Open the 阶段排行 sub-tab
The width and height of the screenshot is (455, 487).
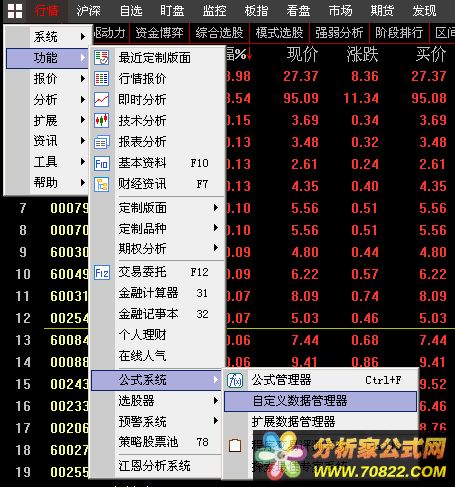point(399,33)
